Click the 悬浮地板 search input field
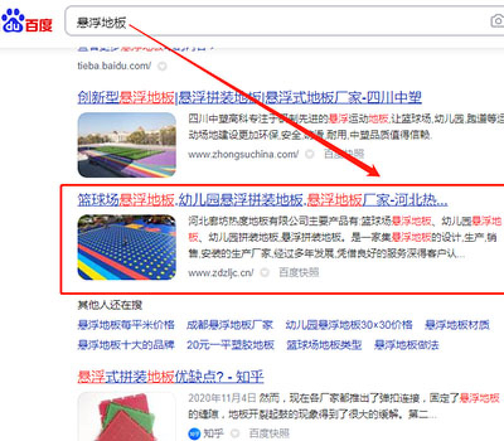 coord(277,21)
